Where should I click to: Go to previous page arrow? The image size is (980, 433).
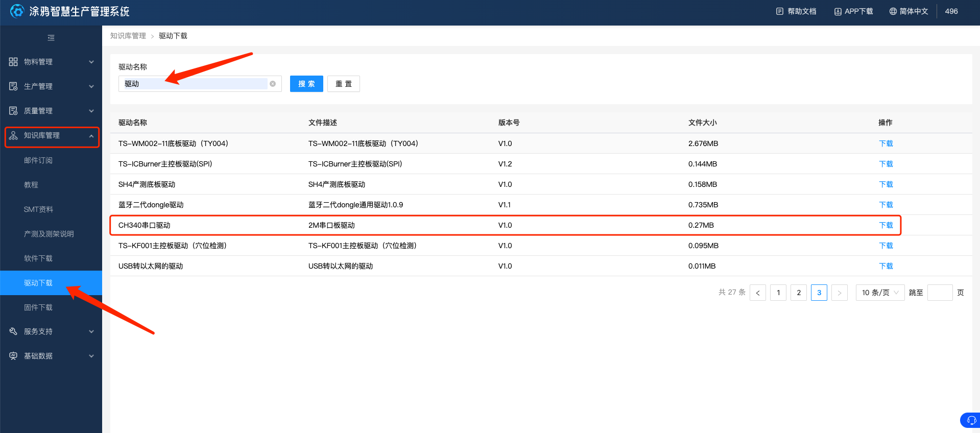(x=758, y=293)
